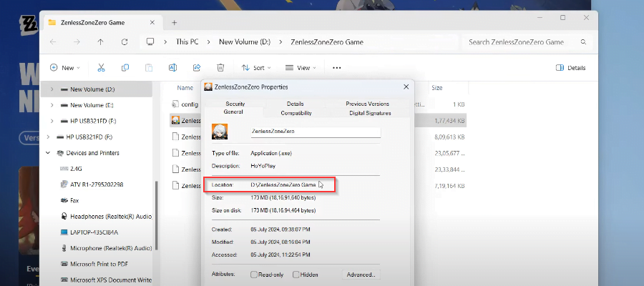Expand top-level HP USB321FD (F:) drive node
Viewport: 644px width, 286px height.
coord(48,137)
